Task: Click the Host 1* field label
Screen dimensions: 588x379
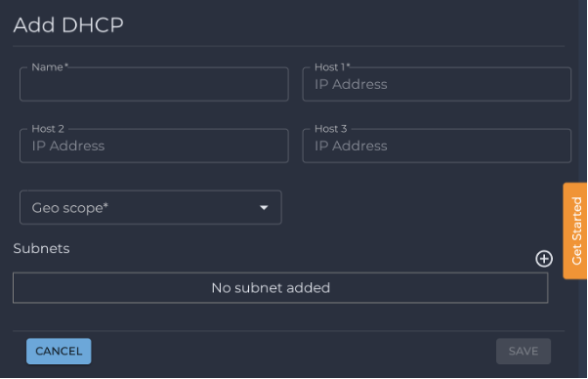Action: click(332, 67)
